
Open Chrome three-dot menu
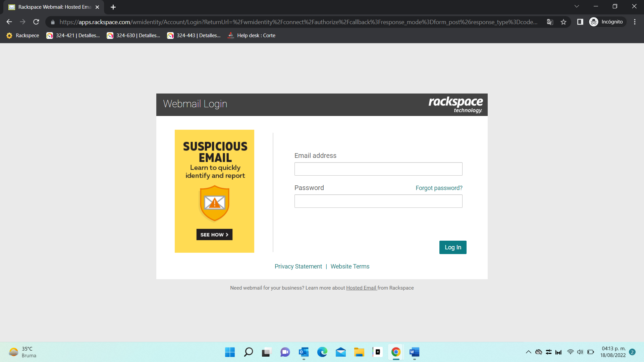(x=635, y=22)
